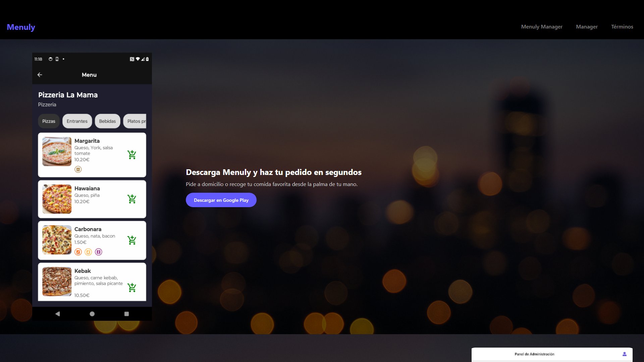Click the Hawaiana item name
Screen dimensions: 644x362
pos(87,188)
